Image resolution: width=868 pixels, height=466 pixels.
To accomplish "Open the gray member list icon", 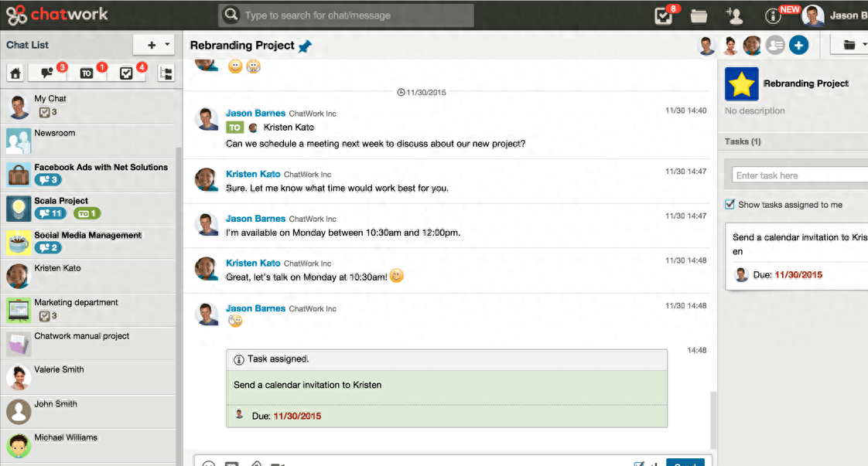I will point(775,46).
